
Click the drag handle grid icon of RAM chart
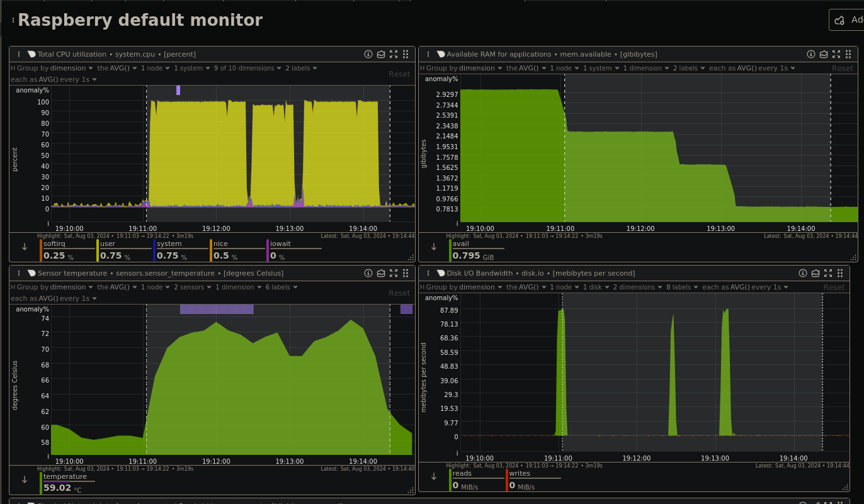848,54
